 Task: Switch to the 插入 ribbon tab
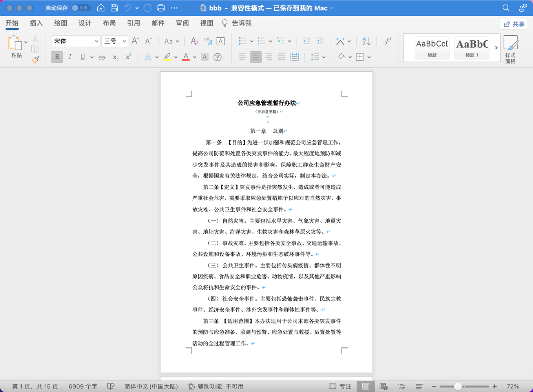(36, 23)
